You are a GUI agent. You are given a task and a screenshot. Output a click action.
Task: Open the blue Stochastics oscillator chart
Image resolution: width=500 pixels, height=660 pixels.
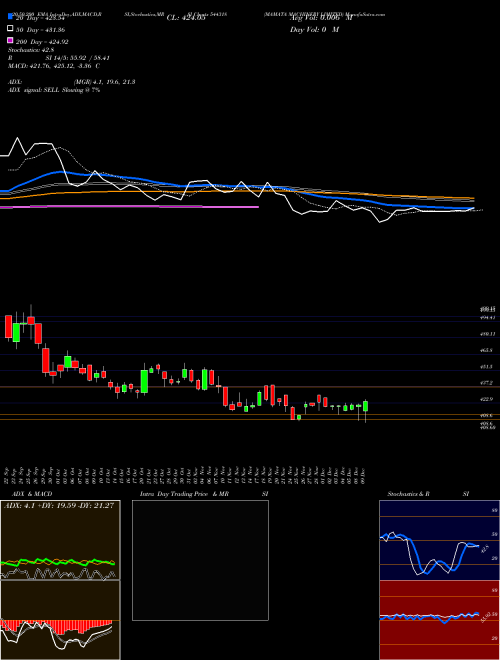click(x=439, y=540)
